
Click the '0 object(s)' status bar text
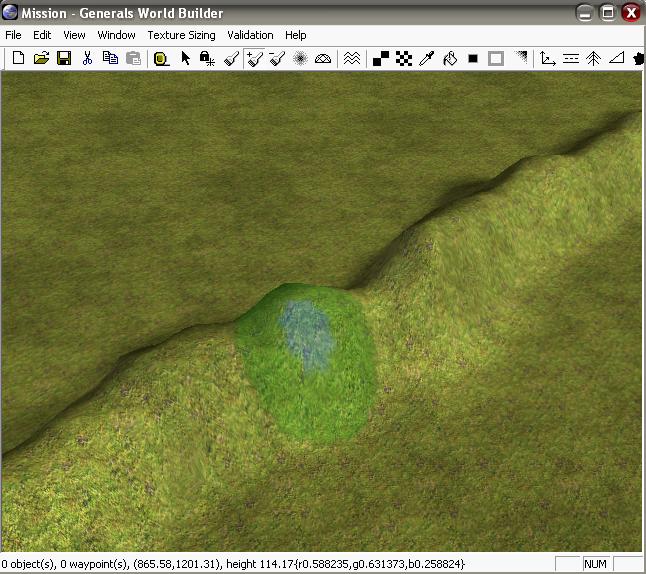(27, 564)
